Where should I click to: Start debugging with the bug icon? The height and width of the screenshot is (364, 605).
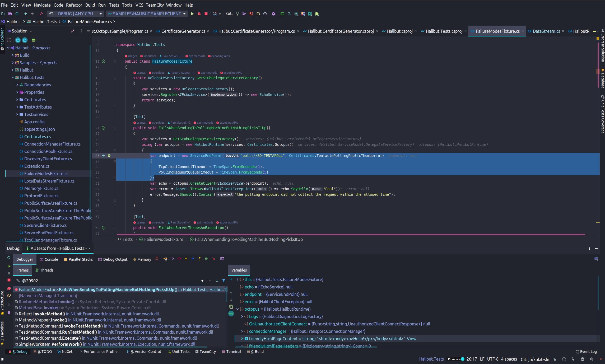(x=199, y=14)
